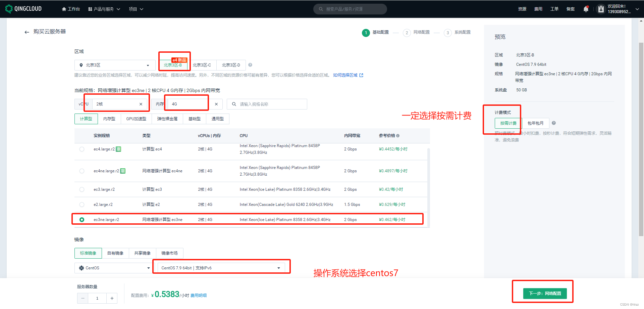This screenshot has height=309, width=644.
Task: Open 工单 in top bar
Action: pos(554,9)
